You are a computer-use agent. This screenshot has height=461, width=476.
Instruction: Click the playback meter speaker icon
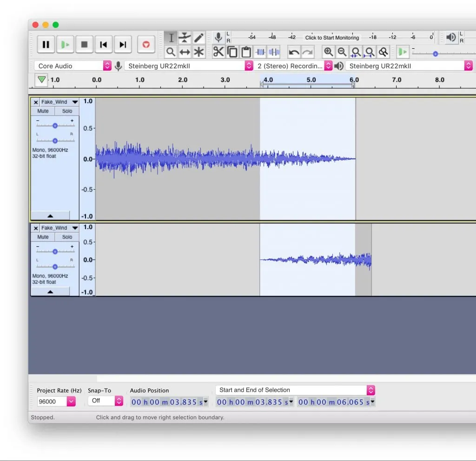pos(451,37)
